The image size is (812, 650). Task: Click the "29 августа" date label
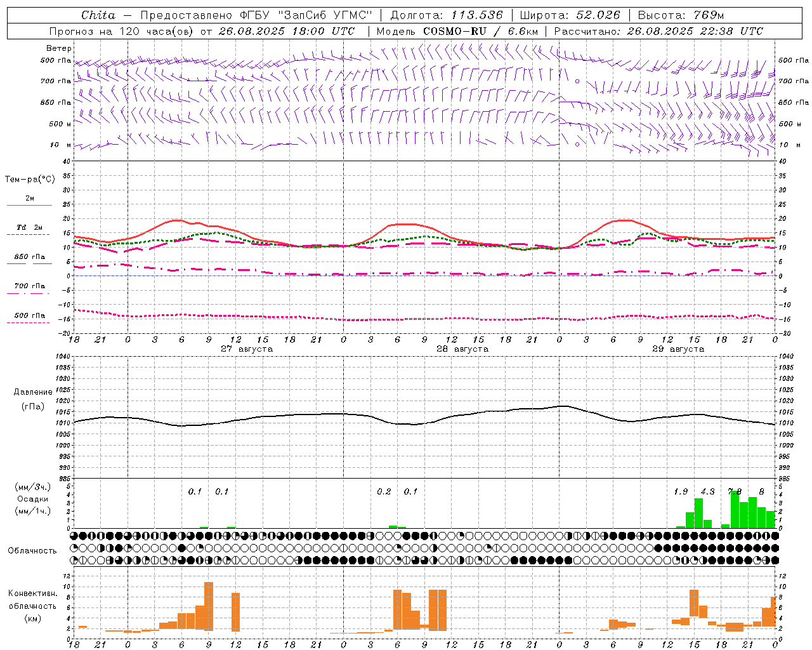coord(678,349)
